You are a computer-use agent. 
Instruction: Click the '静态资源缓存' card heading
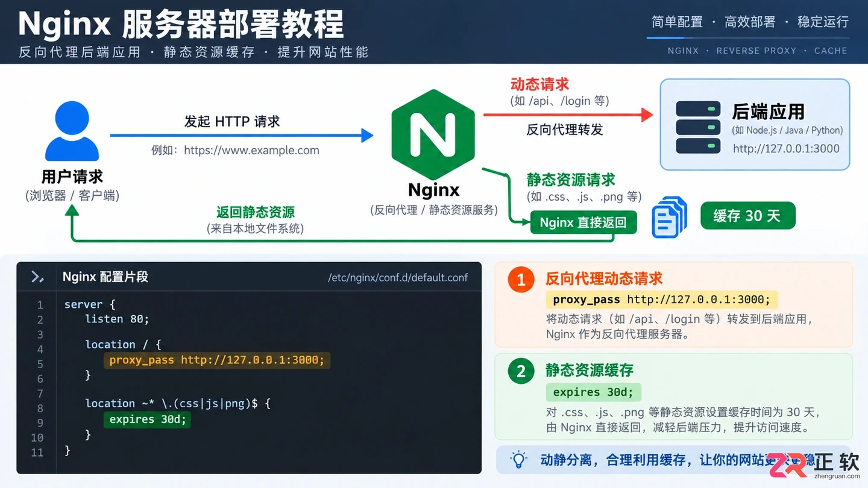590,371
